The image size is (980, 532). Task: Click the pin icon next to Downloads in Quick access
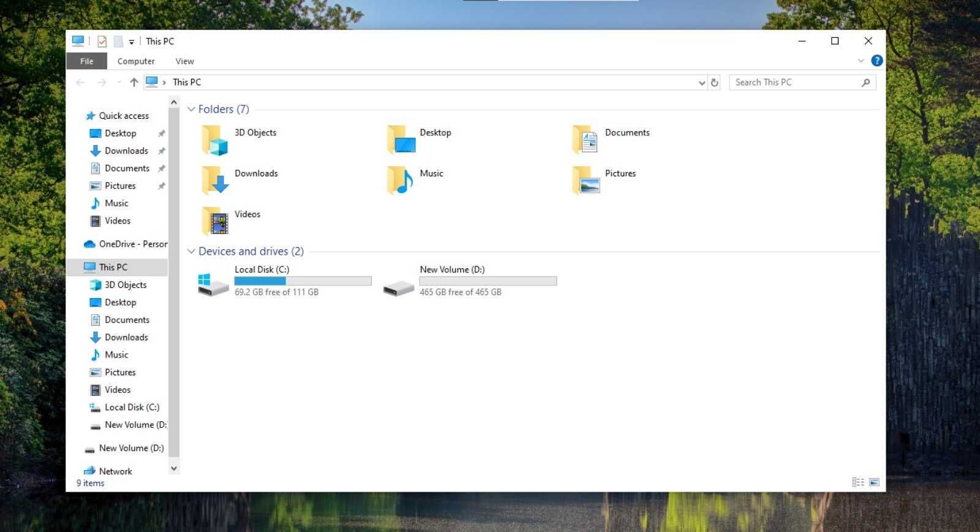[162, 151]
